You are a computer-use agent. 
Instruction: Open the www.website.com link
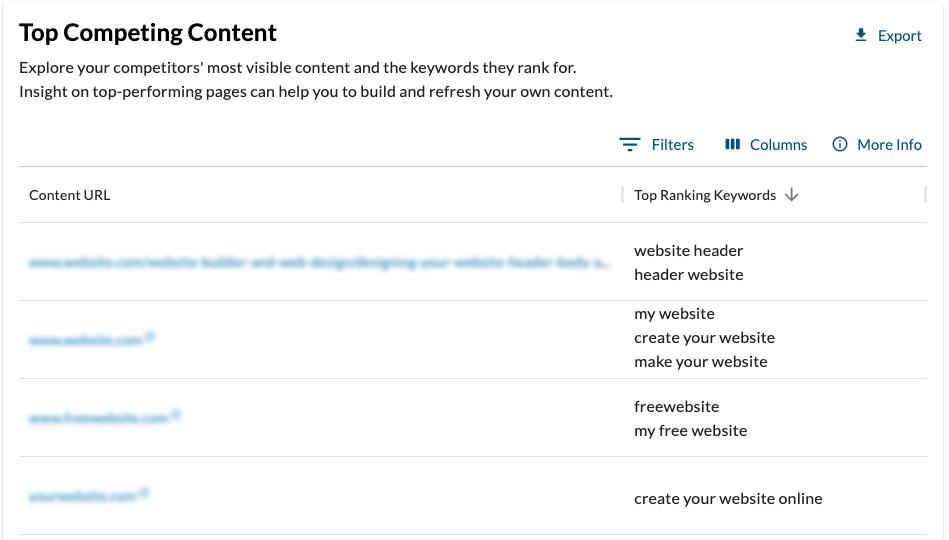tap(85, 340)
